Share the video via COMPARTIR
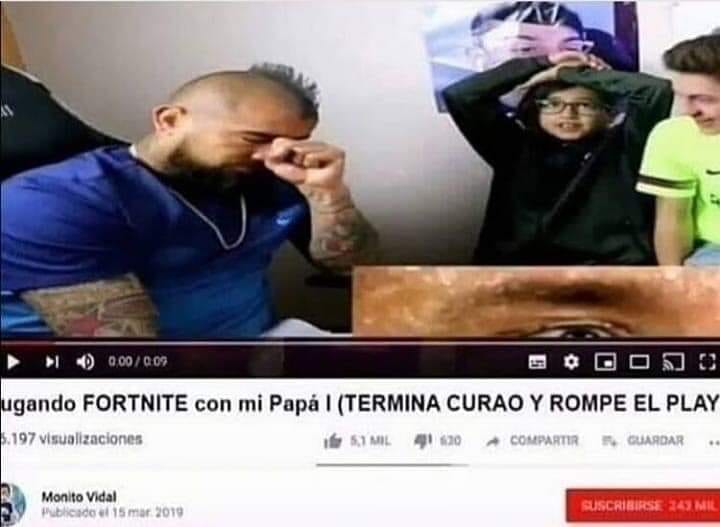The image size is (720, 527). point(532,441)
